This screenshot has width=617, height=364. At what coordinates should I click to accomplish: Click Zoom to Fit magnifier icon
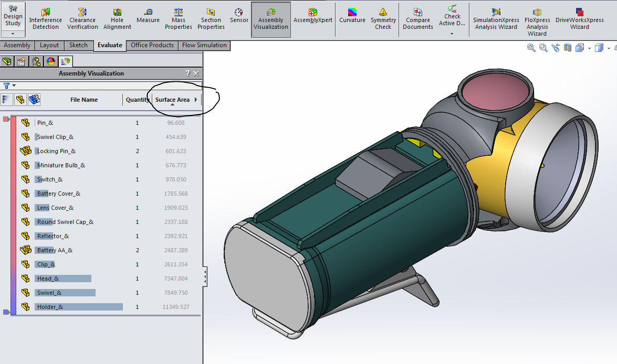click(x=531, y=48)
